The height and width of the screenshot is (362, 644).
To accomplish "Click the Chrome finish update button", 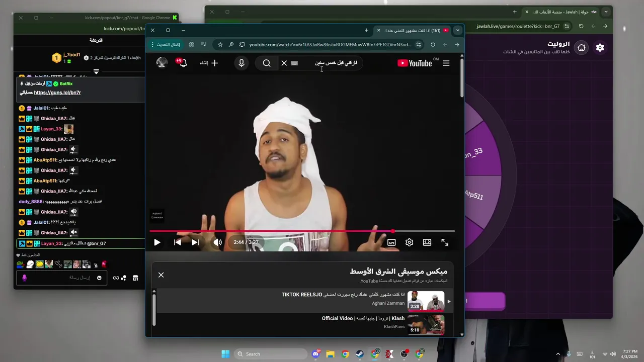I will (165, 45).
